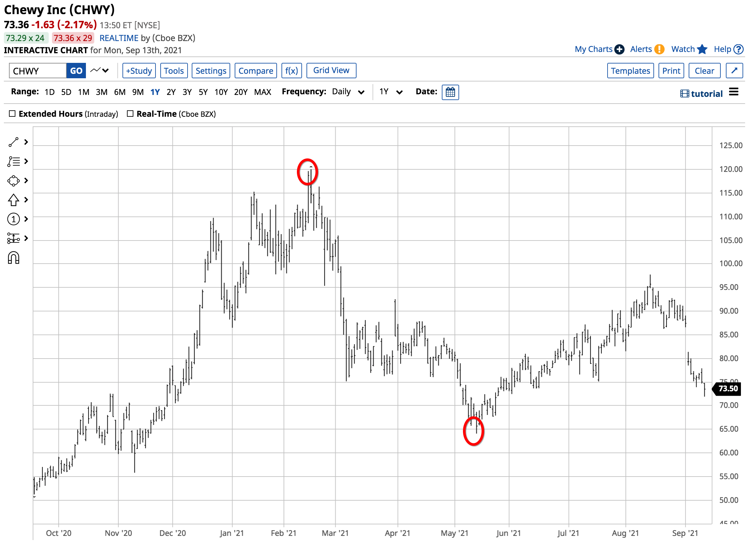Open the Fibonacci and text annotation tool
Screen dimensions: 756x542
13,161
